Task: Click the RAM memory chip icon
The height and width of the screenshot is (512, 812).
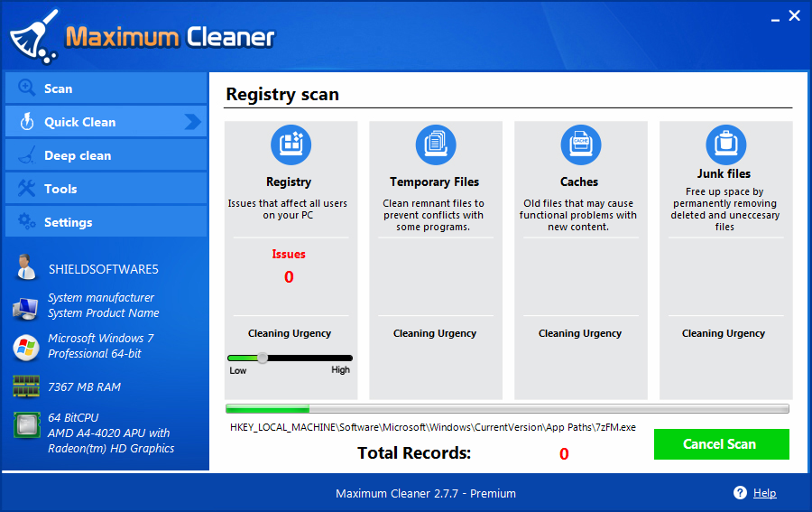Action: 26,386
